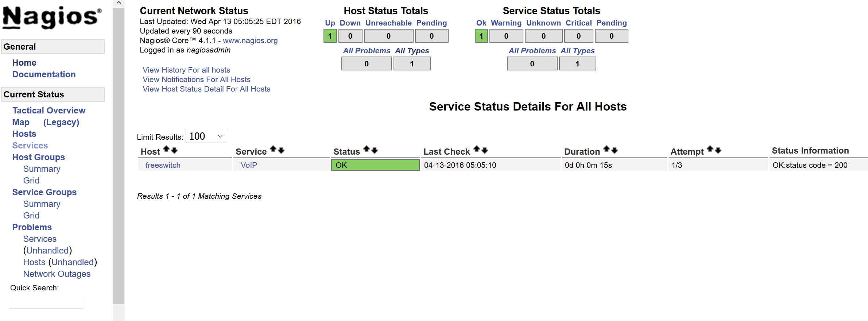Open the Limit Results dropdown
The height and width of the screenshot is (321, 868).
pos(206,136)
